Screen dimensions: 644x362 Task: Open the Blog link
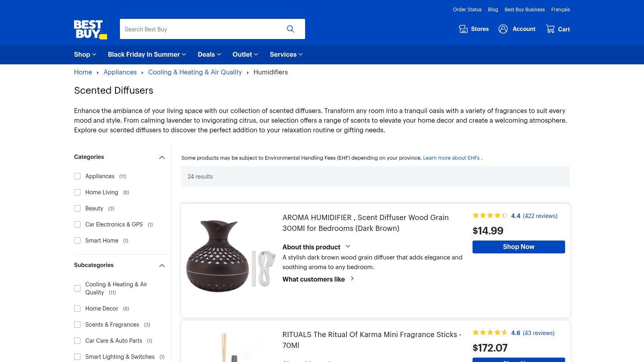pyautogui.click(x=493, y=10)
